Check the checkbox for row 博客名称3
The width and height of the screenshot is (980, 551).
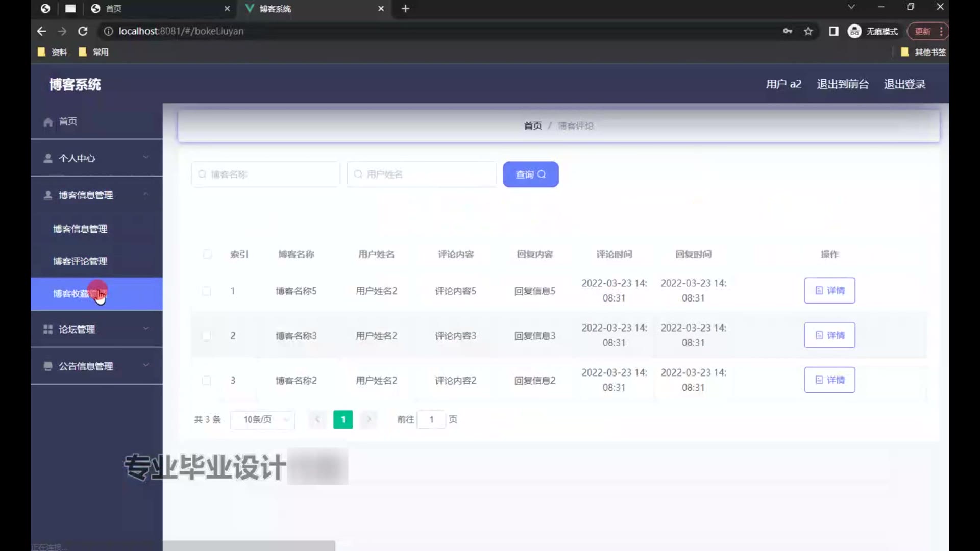point(207,336)
